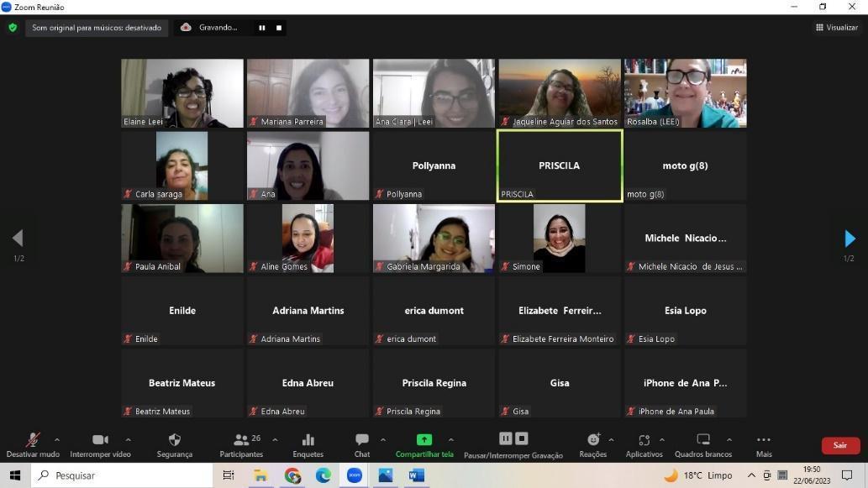Expand share options arrow beside Compartilhar tela

click(451, 440)
